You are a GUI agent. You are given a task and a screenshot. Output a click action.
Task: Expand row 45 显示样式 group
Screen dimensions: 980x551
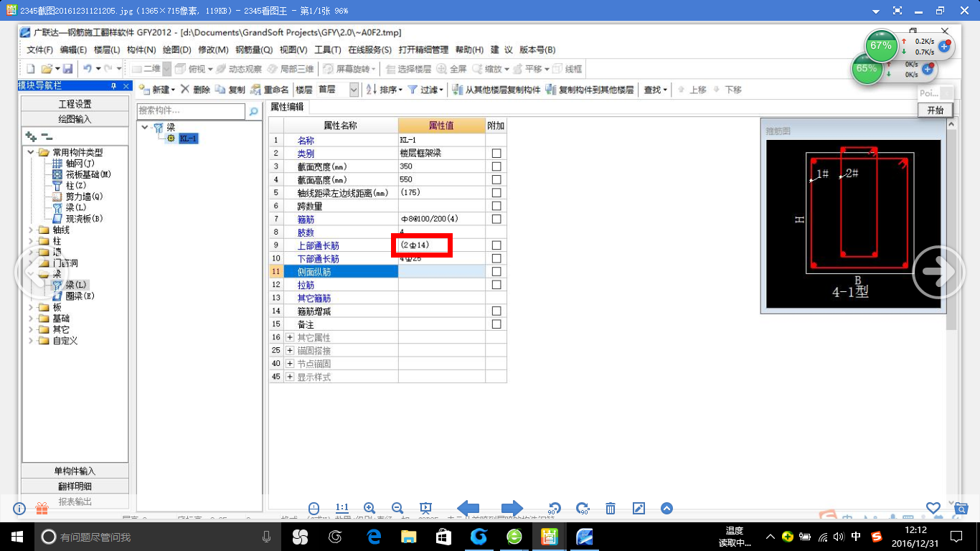(x=290, y=377)
